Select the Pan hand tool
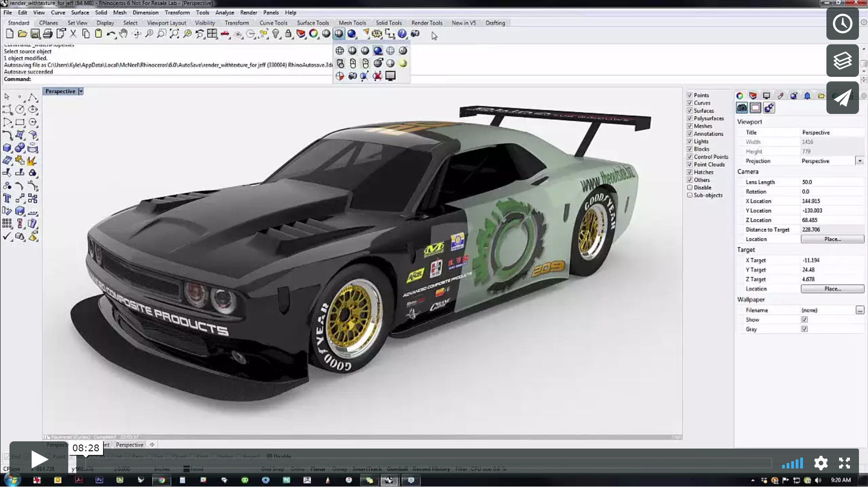The width and height of the screenshot is (868, 487). (123, 34)
